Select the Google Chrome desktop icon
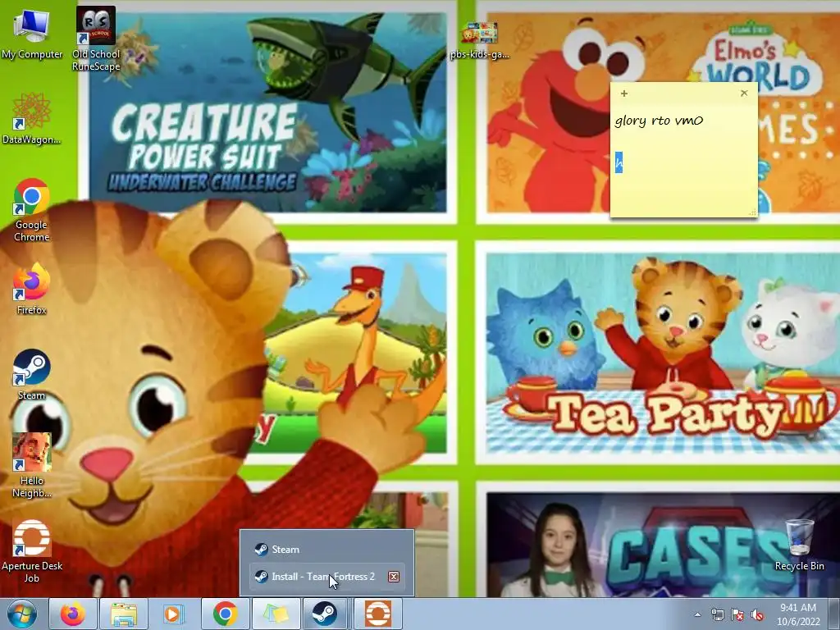840x630 pixels. coord(32,210)
